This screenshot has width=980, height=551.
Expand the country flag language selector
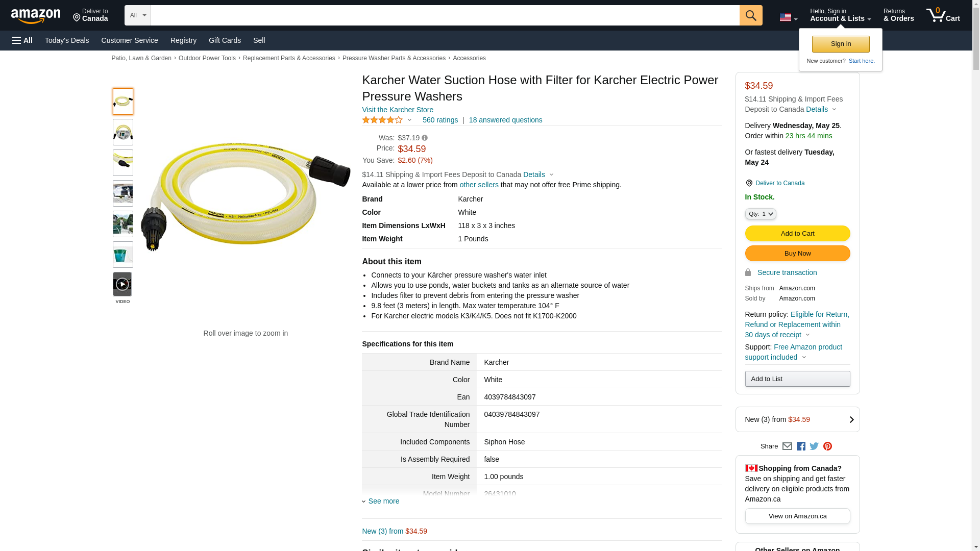(788, 17)
